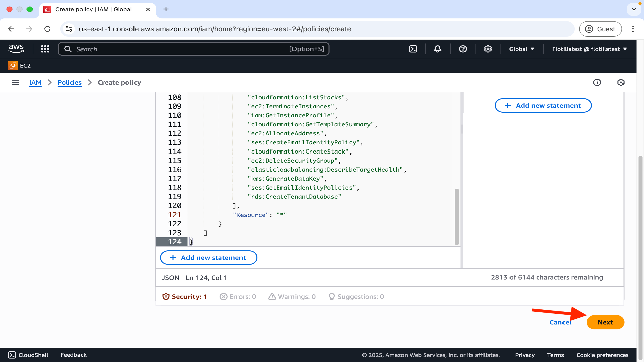Expand the Global region dropdown
Screen dimensions: 644x362
pyautogui.click(x=522, y=49)
